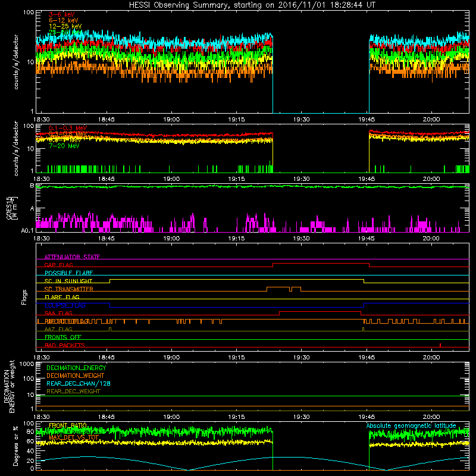Click the cyan geomagnetic latitude curve minimum near 19:04
Viewport: 476px width, 476px height.
[x=188, y=469]
